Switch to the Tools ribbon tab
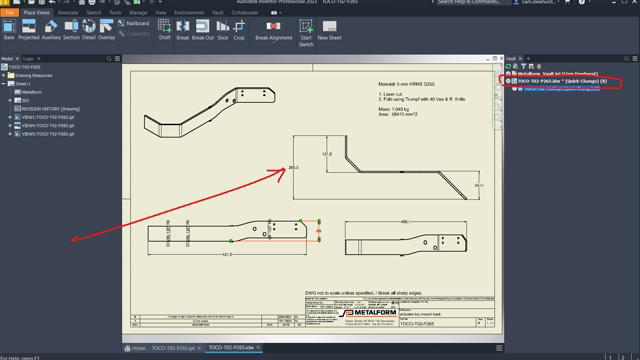640x360 pixels. pyautogui.click(x=115, y=13)
